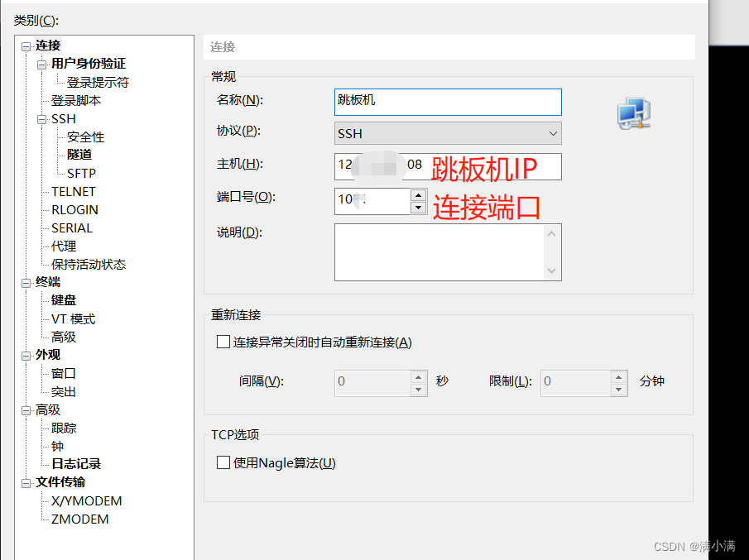Click the network computers session icon
This screenshot has width=749, height=560.
[x=634, y=113]
